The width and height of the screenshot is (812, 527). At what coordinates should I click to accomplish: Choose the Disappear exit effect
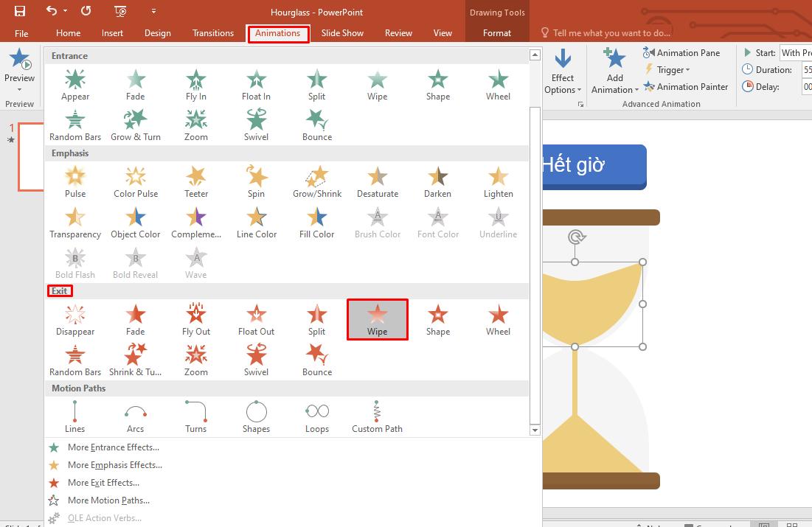[x=75, y=320]
